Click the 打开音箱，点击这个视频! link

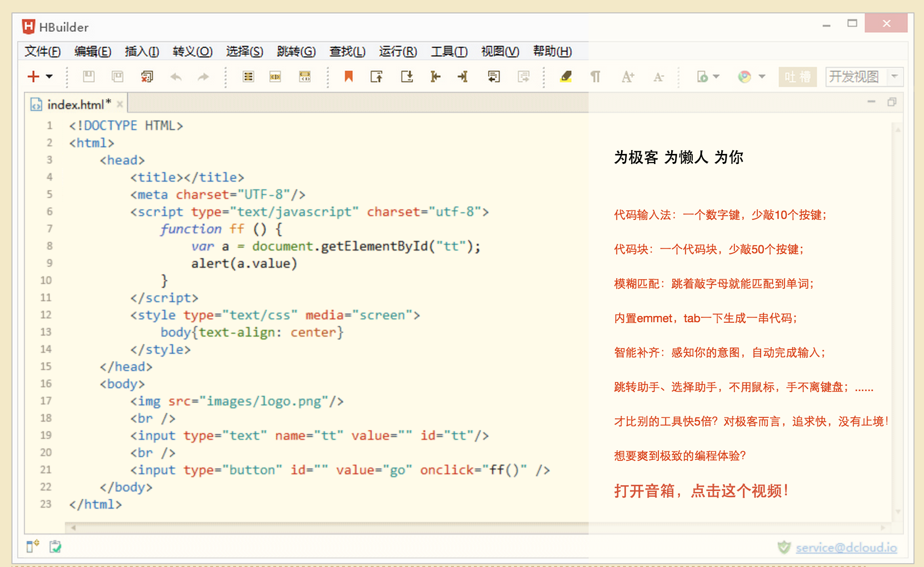tap(701, 491)
